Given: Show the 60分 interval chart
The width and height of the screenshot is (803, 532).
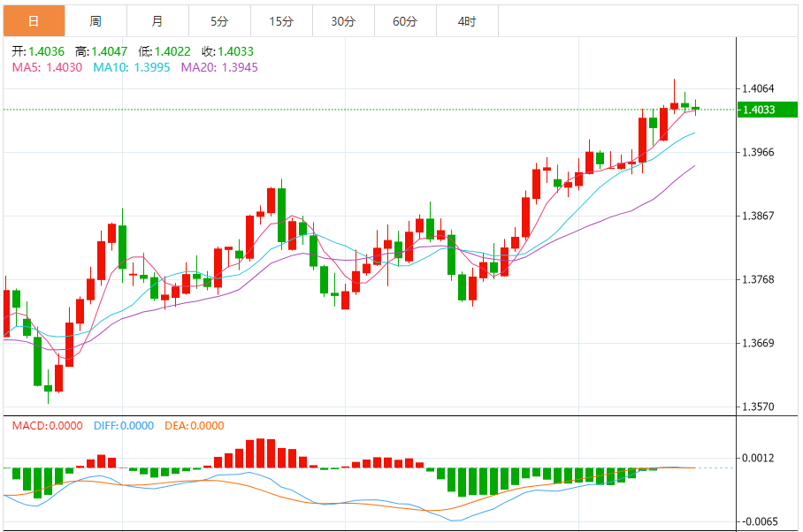Looking at the screenshot, I should pos(405,20).
